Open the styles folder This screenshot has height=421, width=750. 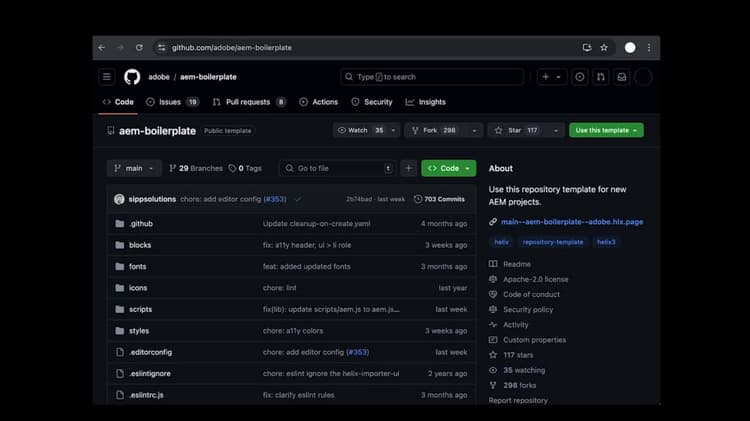click(139, 331)
